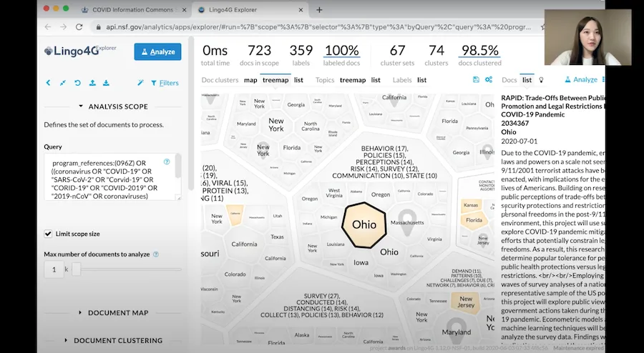Click the upload parameters icon

(x=92, y=83)
